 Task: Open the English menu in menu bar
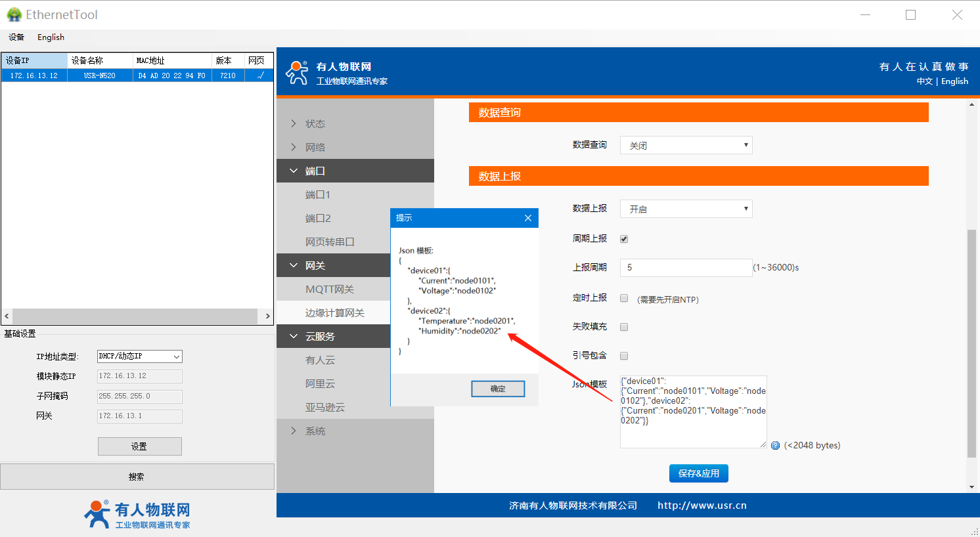(51, 37)
